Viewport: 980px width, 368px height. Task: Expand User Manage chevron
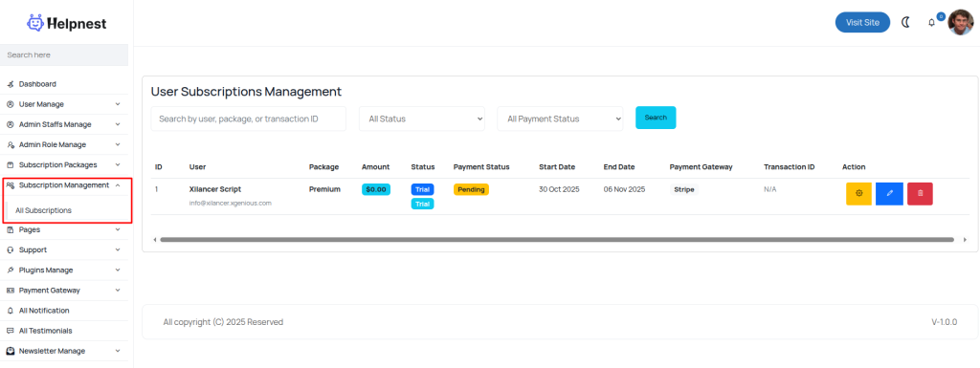pos(118,104)
